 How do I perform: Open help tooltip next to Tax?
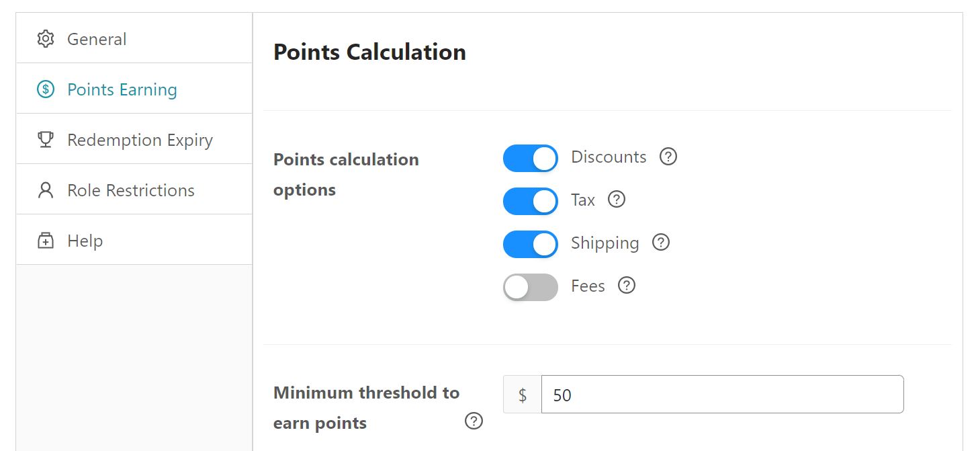[x=616, y=200]
